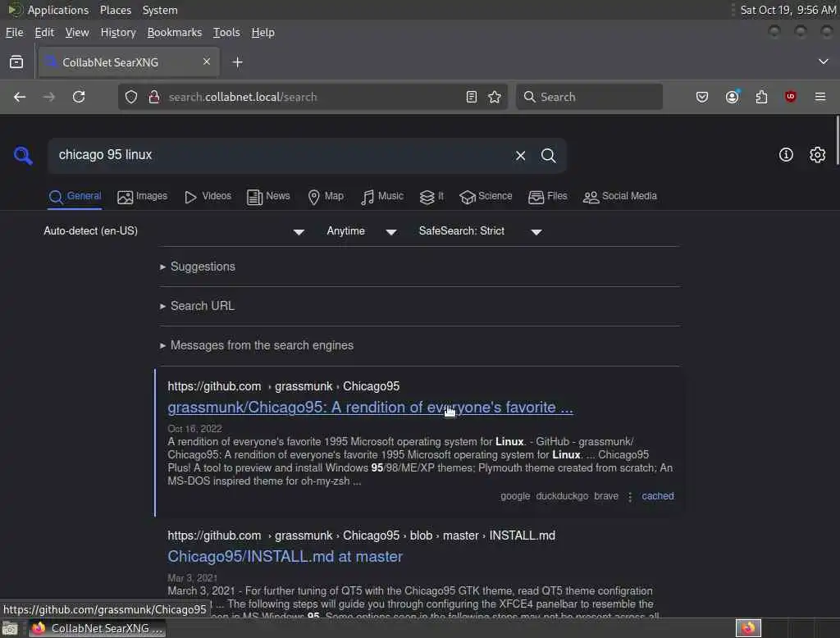Viewport: 840px width, 638px height.
Task: Select the General category tab
Action: coord(75,197)
